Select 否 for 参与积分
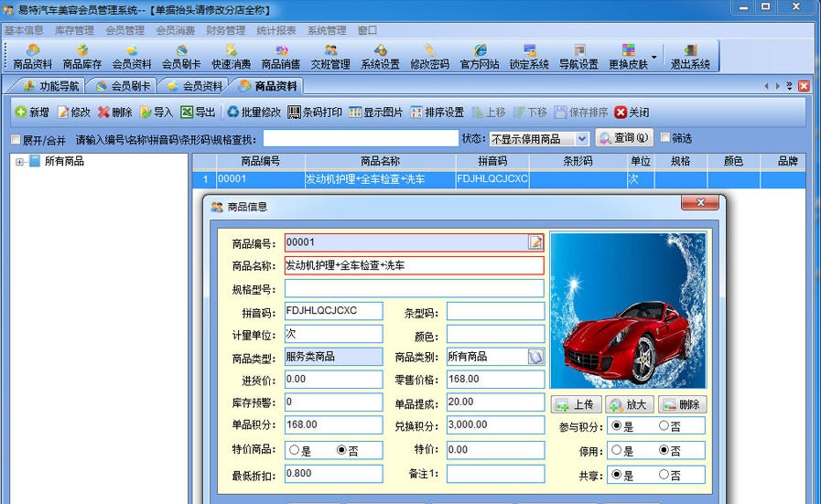The height and width of the screenshot is (504, 821). click(x=664, y=426)
